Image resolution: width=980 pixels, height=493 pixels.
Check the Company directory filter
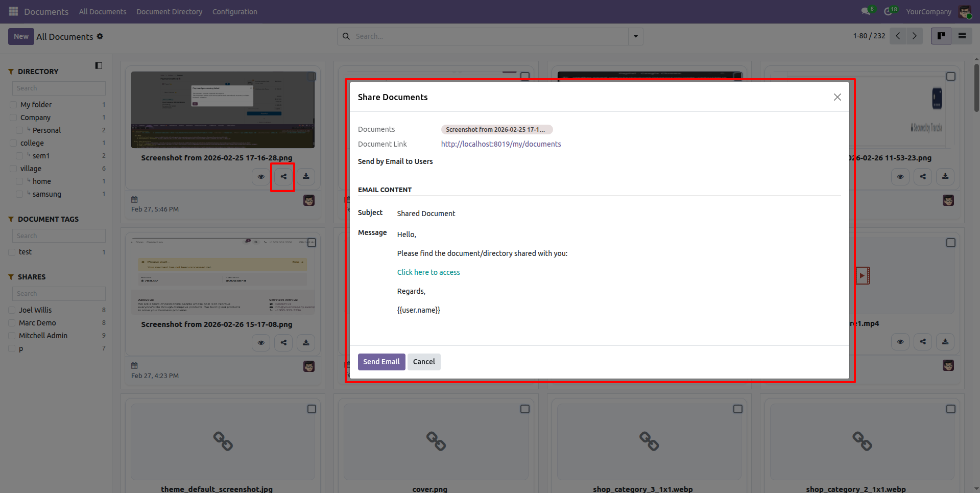(x=13, y=118)
